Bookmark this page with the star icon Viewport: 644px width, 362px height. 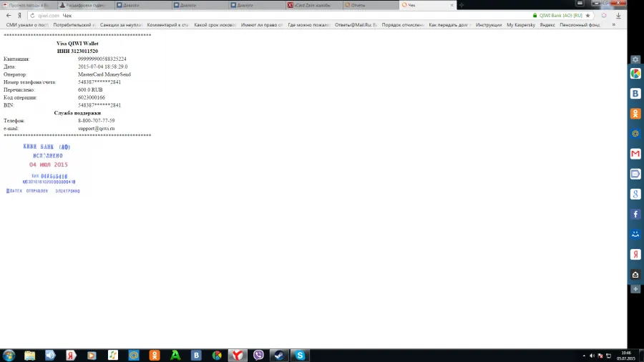click(x=587, y=16)
